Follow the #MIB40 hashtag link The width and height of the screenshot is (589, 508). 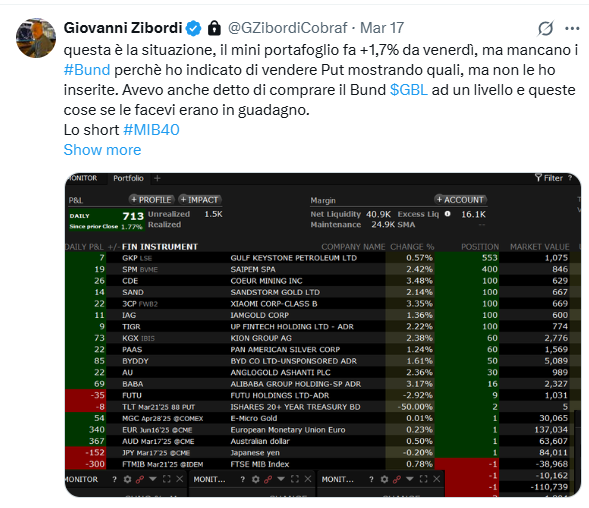point(151,130)
